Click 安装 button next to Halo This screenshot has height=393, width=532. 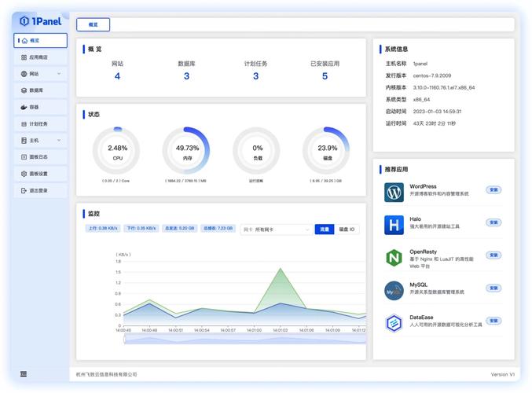pos(493,222)
